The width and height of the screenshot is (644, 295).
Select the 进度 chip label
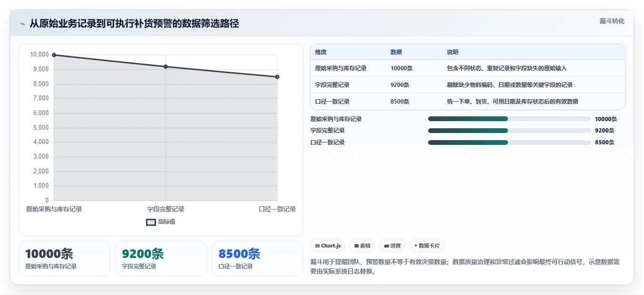point(395,246)
